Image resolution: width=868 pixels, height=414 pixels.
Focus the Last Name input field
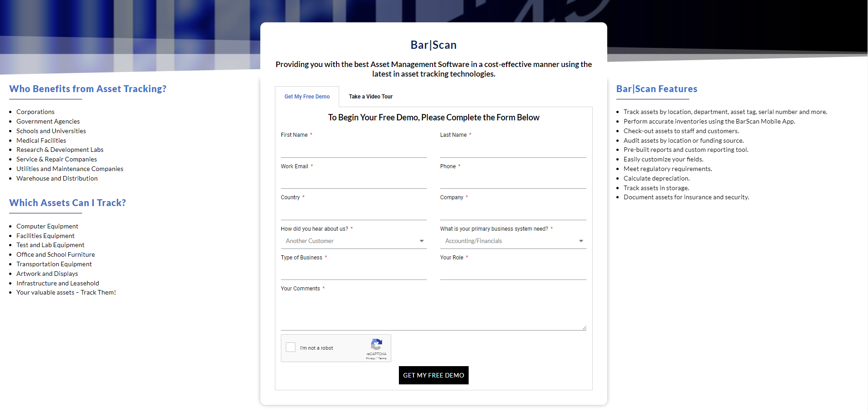[513, 150]
